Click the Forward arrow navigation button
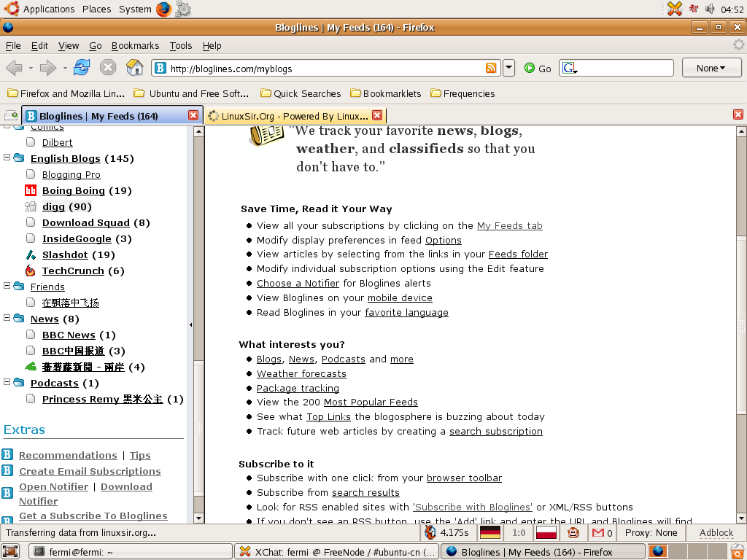This screenshot has height=560, width=747. [x=47, y=68]
